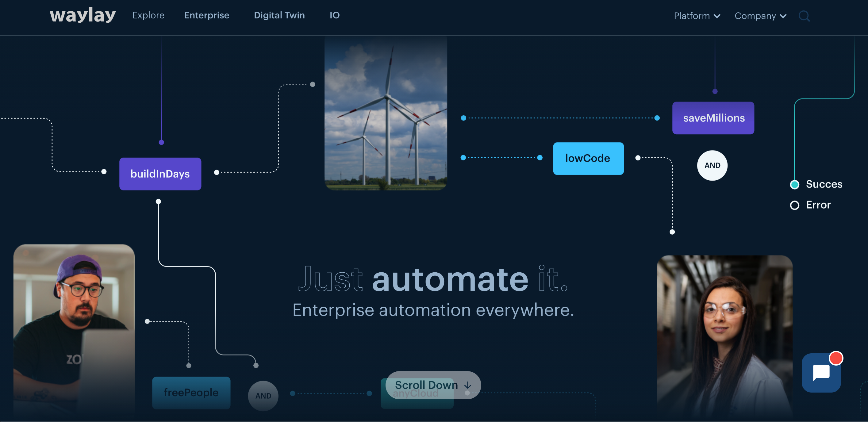Select the Error status indicator
Viewport: 868px width, 422px height.
[810, 205]
